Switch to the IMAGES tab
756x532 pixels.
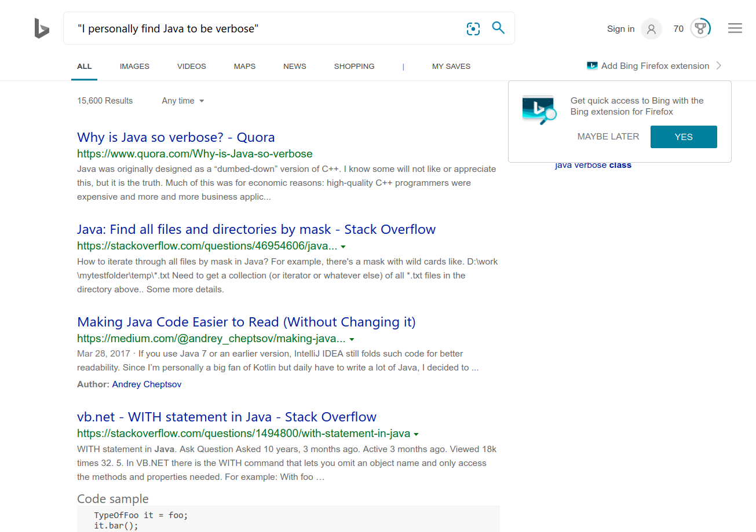click(134, 67)
